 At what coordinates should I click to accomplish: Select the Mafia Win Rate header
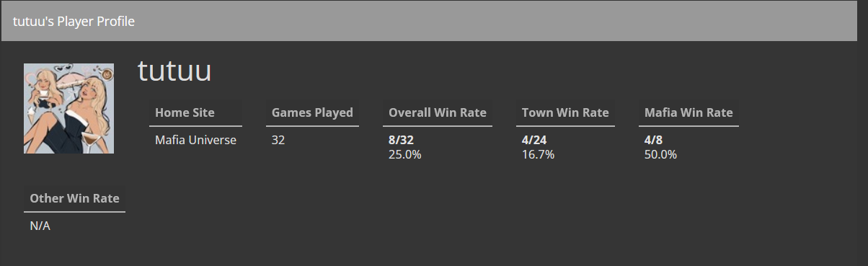[x=688, y=112]
